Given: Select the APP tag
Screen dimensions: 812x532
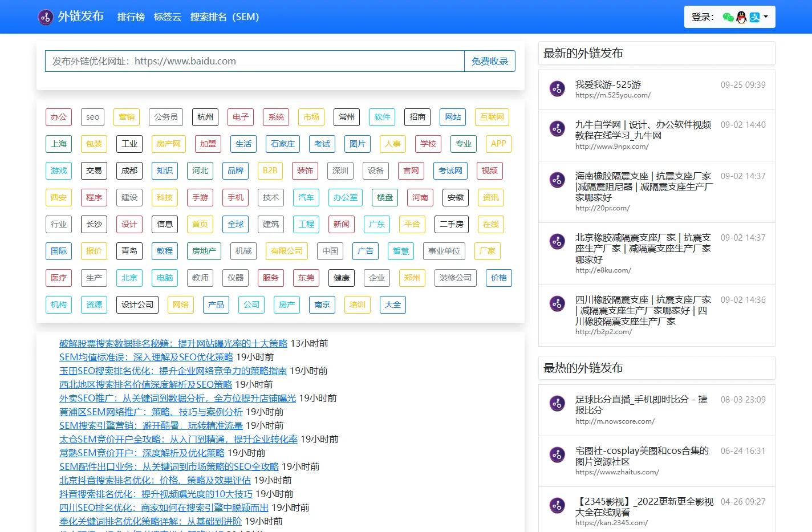Looking at the screenshot, I should (x=498, y=144).
